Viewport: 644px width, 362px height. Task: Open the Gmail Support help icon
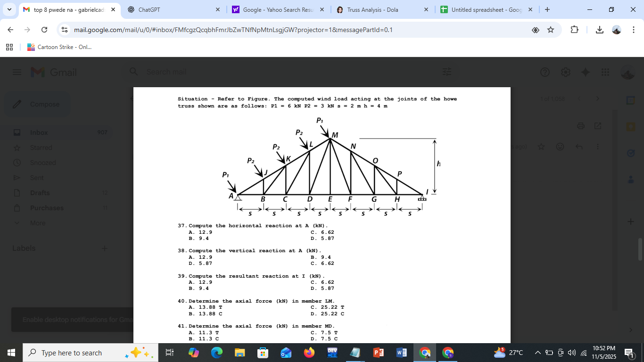tap(545, 72)
